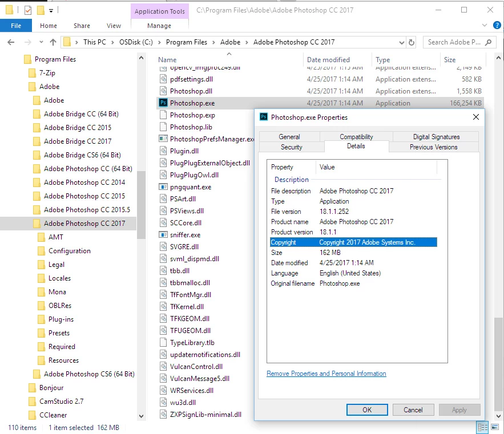Switch to Security tab in Properties
The height and width of the screenshot is (434, 504).
tap(292, 147)
